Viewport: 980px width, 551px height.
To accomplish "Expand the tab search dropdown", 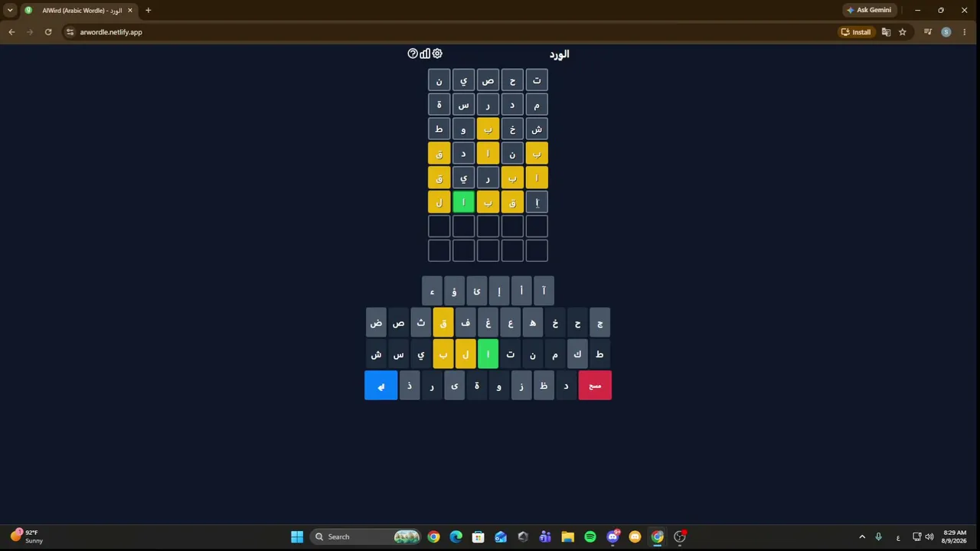I will pyautogui.click(x=10, y=10).
